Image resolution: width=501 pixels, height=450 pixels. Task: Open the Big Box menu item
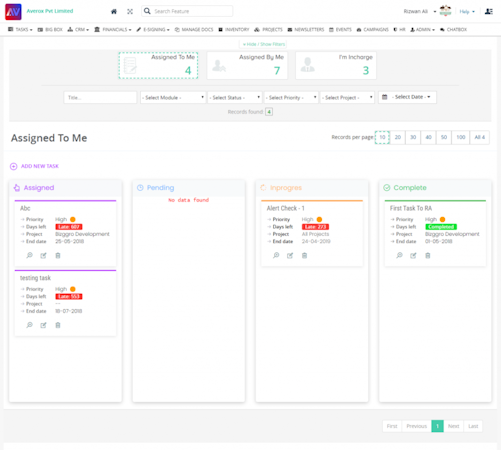coord(50,29)
